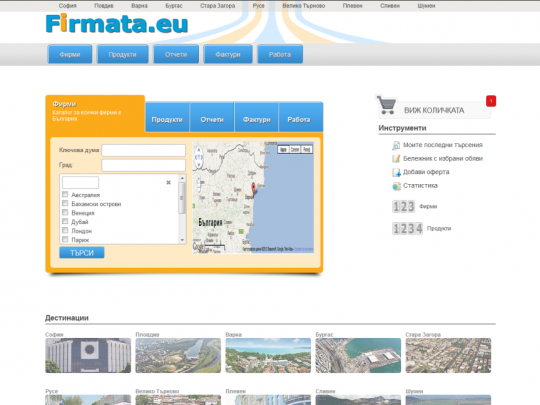Click the map zoom slider
The width and height of the screenshot is (540, 405).
198,184
